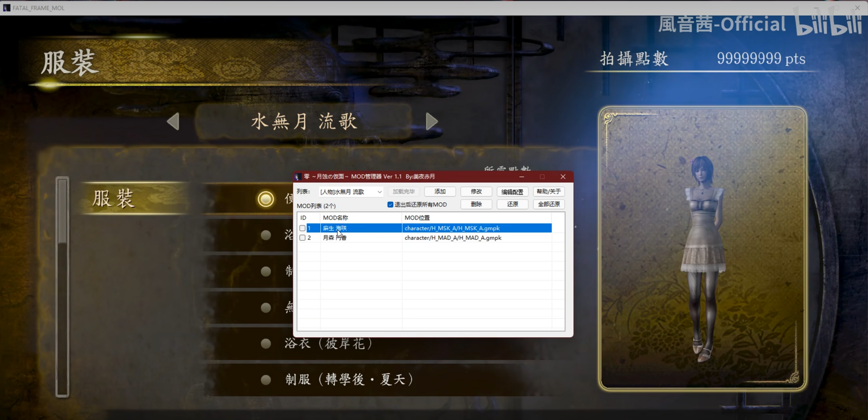Select the 浴衣（彼岸花） costume name
This screenshot has height=420, width=868.
point(329,344)
